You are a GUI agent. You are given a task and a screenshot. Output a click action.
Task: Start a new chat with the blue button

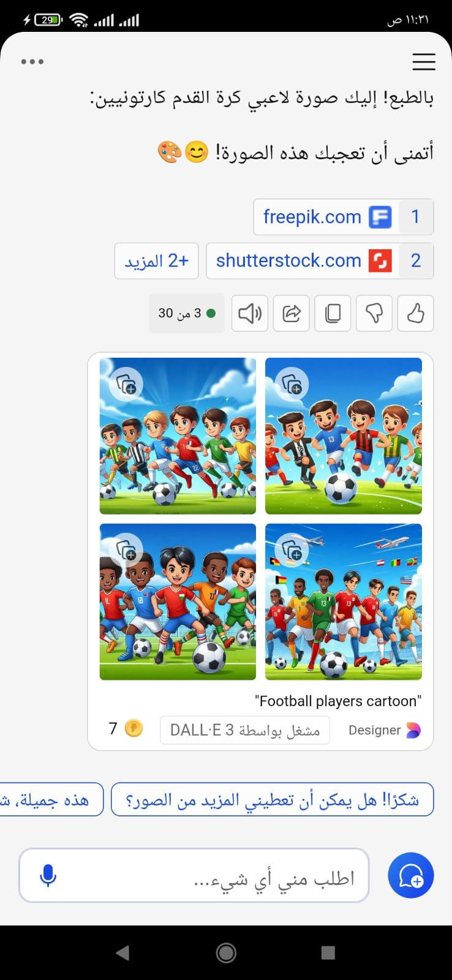coord(411,875)
